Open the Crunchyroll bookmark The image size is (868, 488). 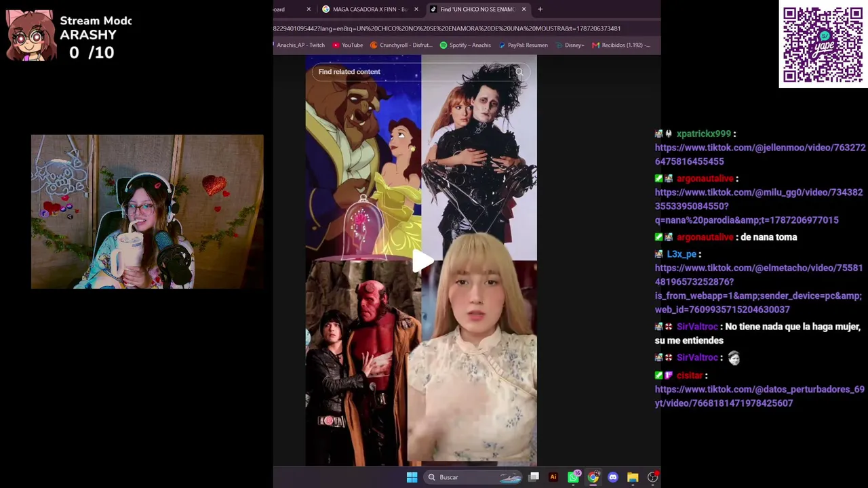[x=401, y=45]
